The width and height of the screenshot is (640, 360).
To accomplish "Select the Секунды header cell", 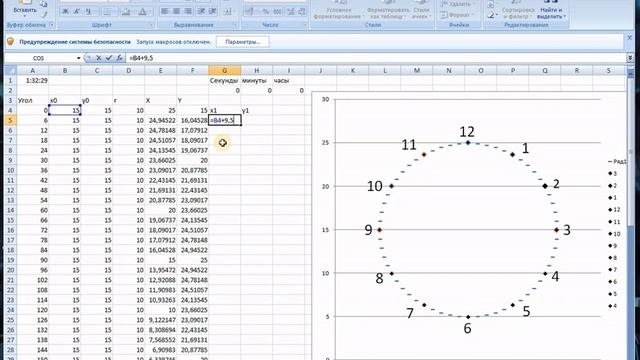I will point(224,80).
